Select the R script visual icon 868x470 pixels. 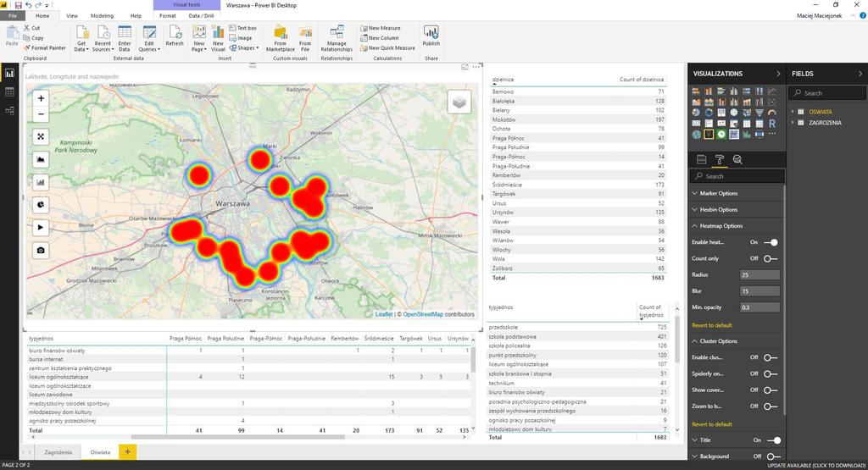point(771,124)
